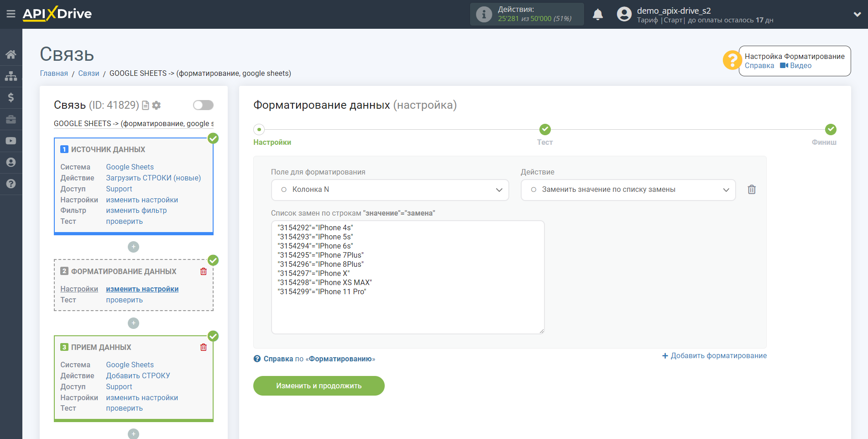The height and width of the screenshot is (439, 868).
Task: Click изменить фильтр link
Action: pos(136,211)
